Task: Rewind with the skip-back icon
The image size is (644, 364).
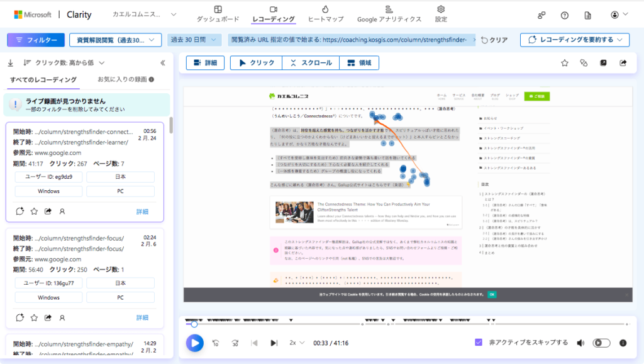Action: [216, 343]
